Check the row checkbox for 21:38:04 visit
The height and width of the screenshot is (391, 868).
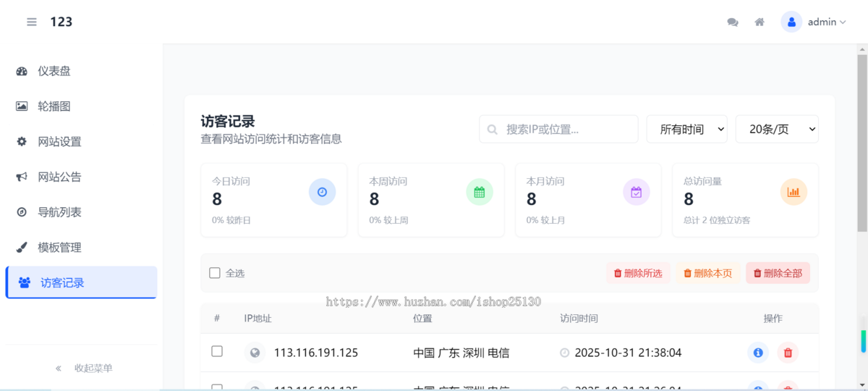click(217, 351)
